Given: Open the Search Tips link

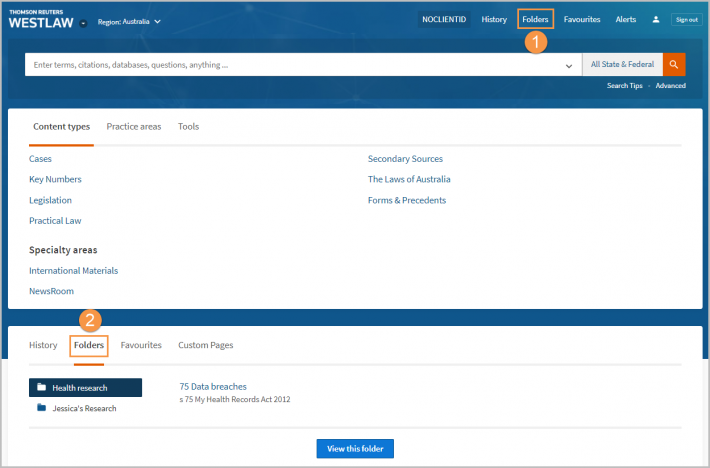Looking at the screenshot, I should [624, 86].
